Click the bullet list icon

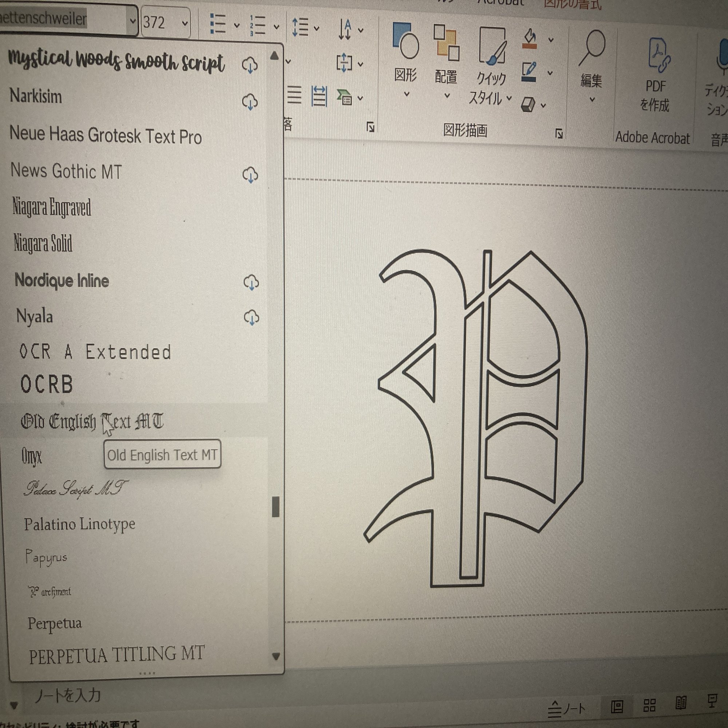click(x=217, y=24)
